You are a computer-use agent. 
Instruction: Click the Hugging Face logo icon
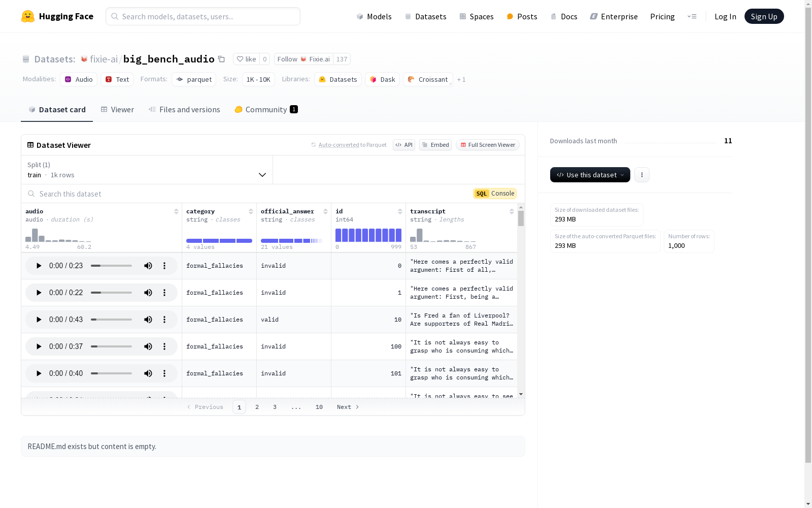[x=28, y=16]
